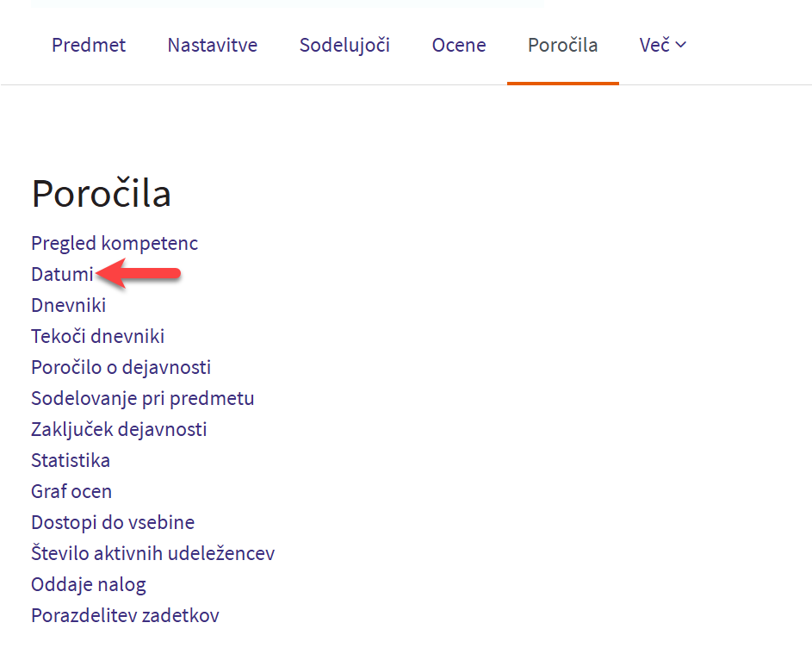The width and height of the screenshot is (812, 660).
Task: Open Sodelovanje pri predmetu report
Action: [x=142, y=398]
